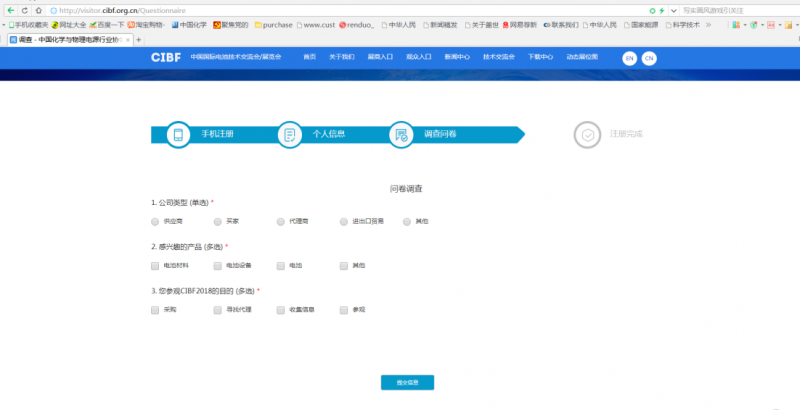Tick the 采购 purpose checkbox
Viewport: 800px width, 410px height.
coord(155,310)
